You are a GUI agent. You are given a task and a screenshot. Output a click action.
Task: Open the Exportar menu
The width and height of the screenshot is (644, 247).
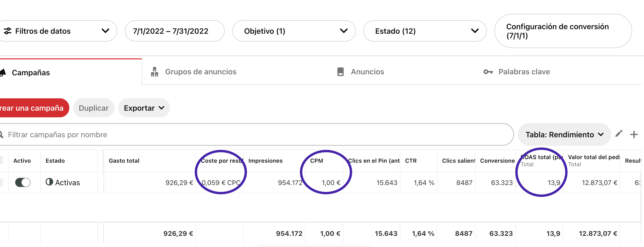(144, 108)
